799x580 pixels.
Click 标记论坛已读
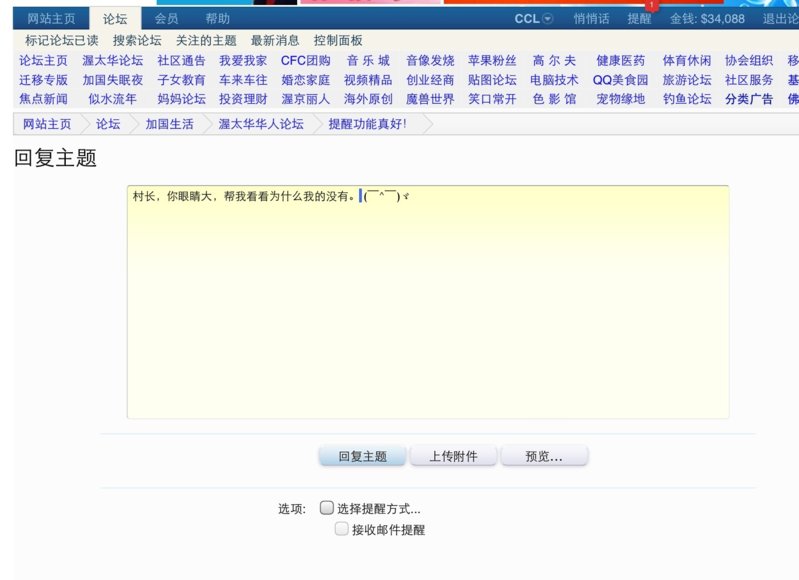[62, 40]
